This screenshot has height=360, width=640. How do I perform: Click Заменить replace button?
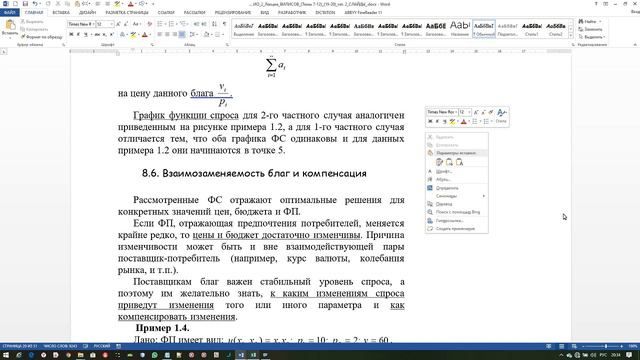coord(590,29)
